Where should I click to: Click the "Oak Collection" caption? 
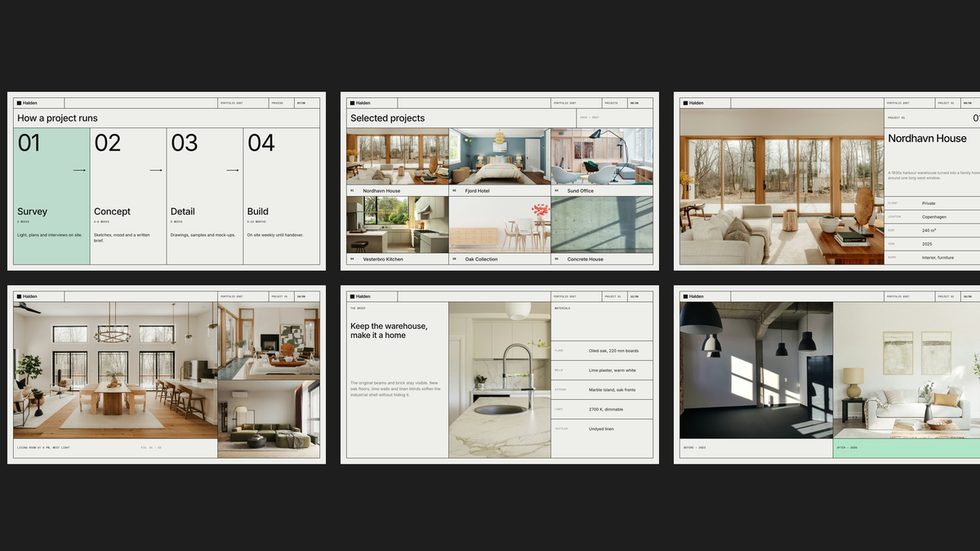(x=482, y=260)
